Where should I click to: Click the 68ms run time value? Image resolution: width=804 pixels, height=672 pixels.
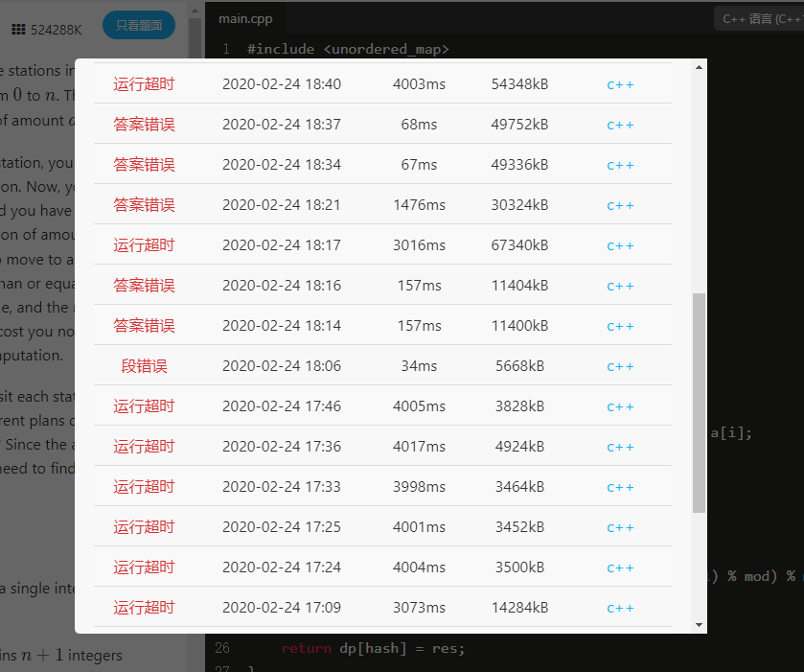pos(419,124)
